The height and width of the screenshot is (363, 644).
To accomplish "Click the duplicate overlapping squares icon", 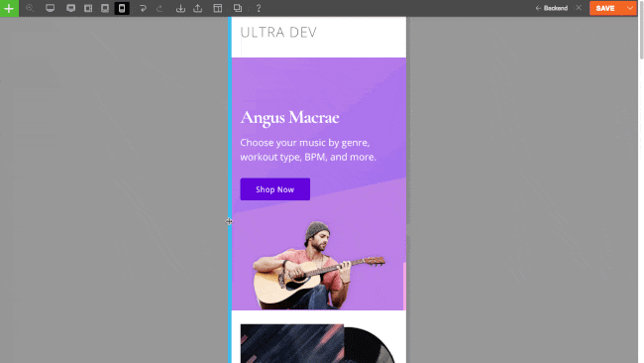I will (238, 8).
